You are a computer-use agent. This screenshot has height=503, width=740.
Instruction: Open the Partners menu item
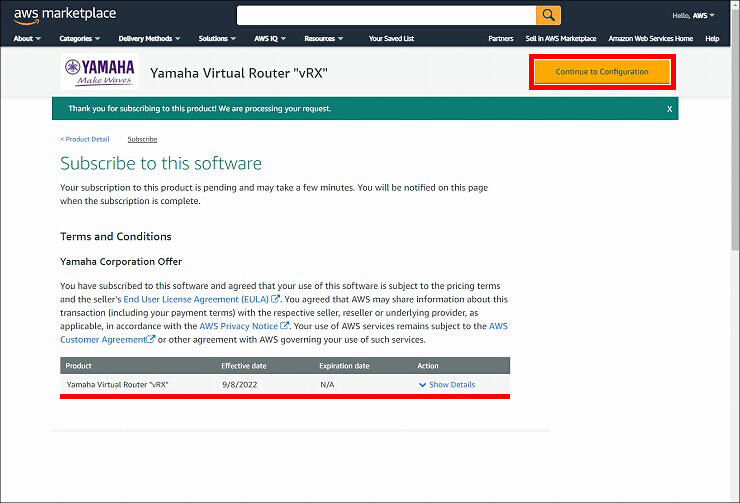click(501, 39)
